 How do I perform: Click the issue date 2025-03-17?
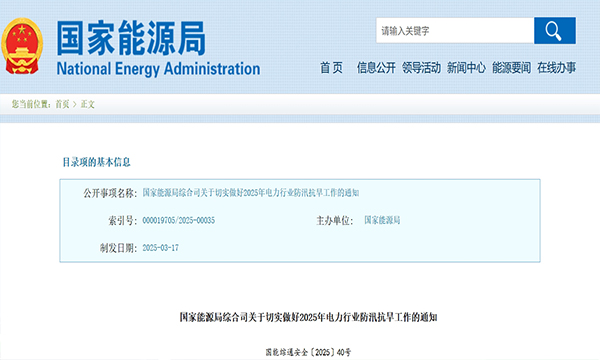(x=160, y=248)
